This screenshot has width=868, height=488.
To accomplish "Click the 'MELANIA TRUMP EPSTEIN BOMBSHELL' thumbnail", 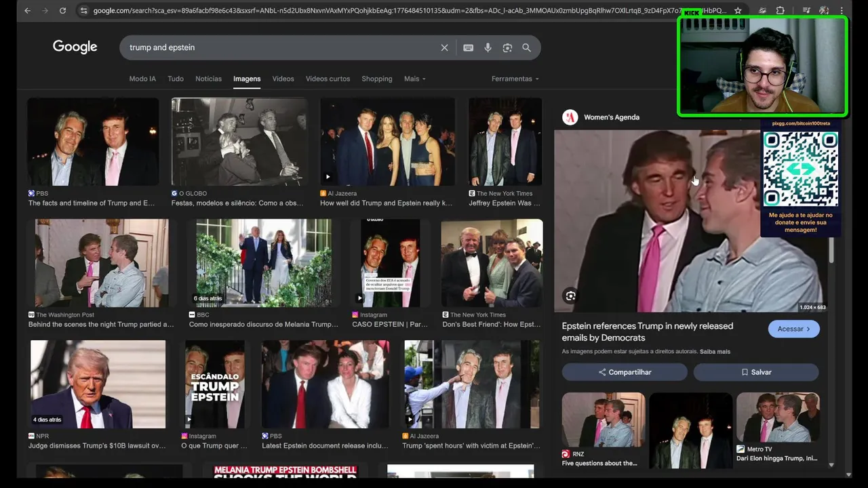I will click(x=285, y=471).
